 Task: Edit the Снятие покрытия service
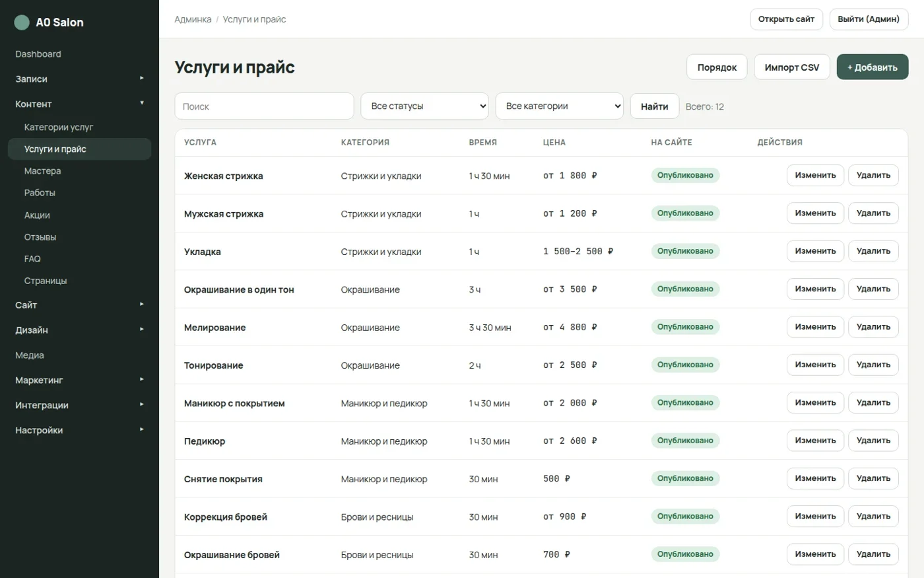point(815,478)
